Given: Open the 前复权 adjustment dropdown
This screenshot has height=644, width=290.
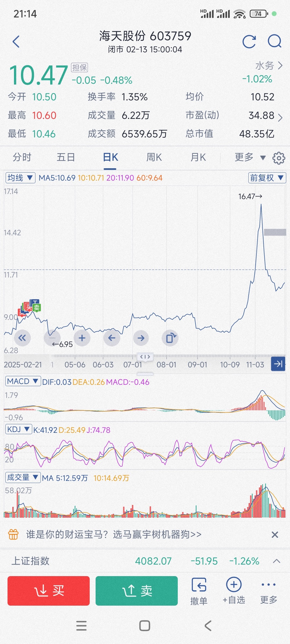Looking at the screenshot, I should 267,178.
